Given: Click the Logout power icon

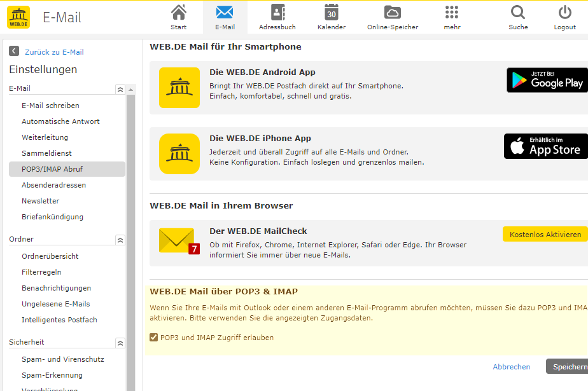Looking at the screenshot, I should point(564,12).
